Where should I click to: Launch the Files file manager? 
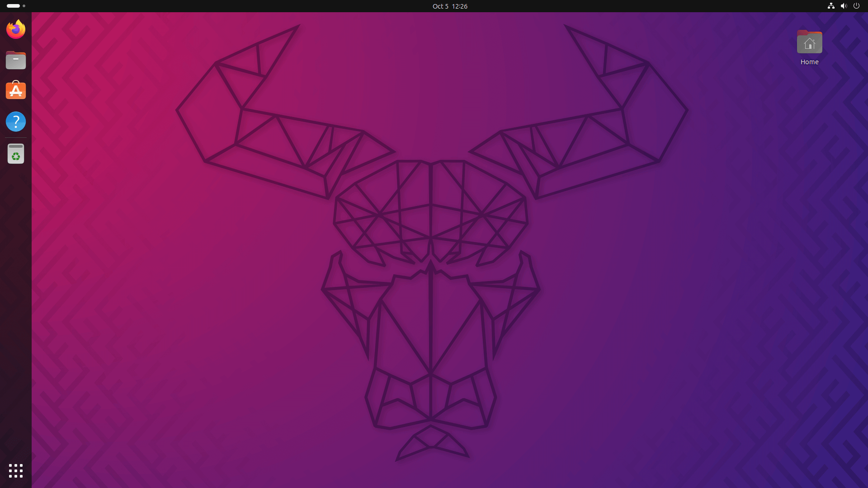coord(16,60)
